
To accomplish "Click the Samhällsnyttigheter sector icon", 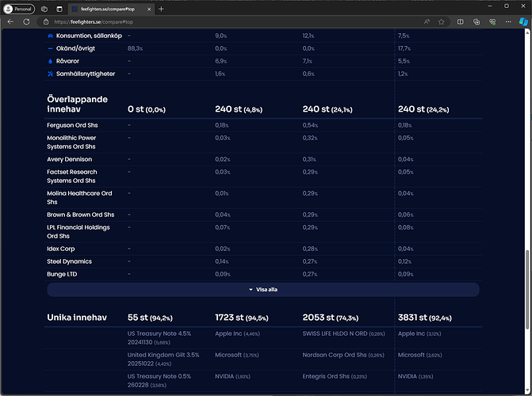I will click(51, 74).
